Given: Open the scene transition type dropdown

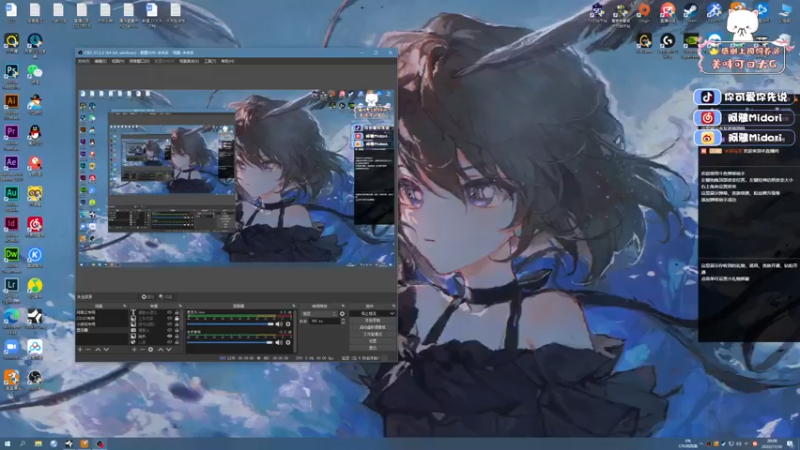Looking at the screenshot, I should tap(319, 313).
